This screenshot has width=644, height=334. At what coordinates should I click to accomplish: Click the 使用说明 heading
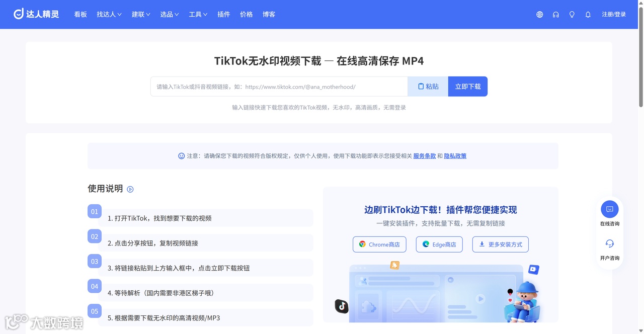click(x=105, y=189)
